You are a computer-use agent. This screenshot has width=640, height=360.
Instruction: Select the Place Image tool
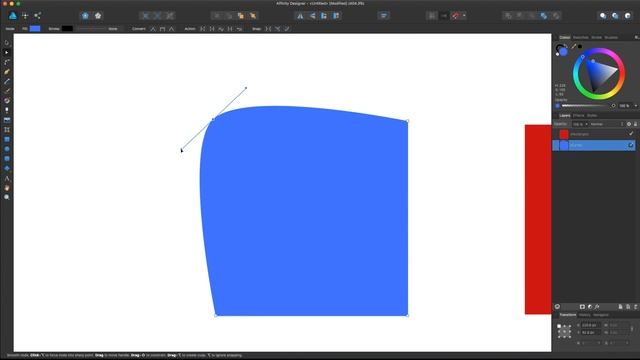click(x=7, y=120)
